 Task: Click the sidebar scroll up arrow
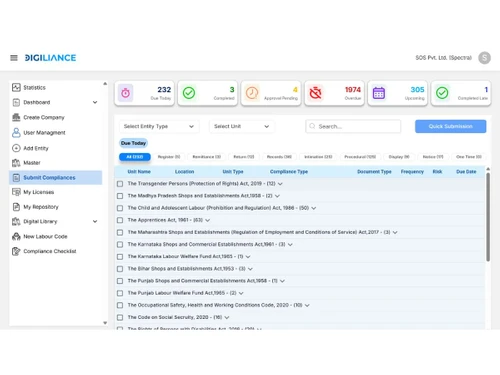tap(105, 84)
